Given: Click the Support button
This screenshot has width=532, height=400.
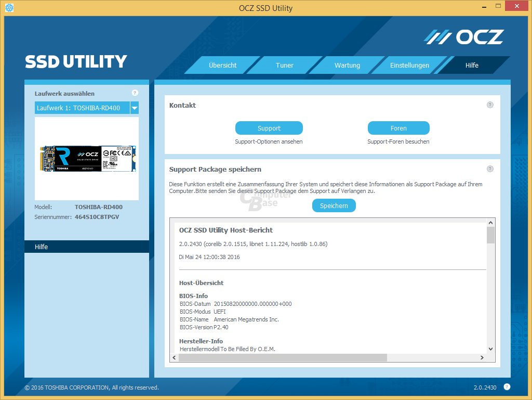Looking at the screenshot, I should click(x=269, y=128).
